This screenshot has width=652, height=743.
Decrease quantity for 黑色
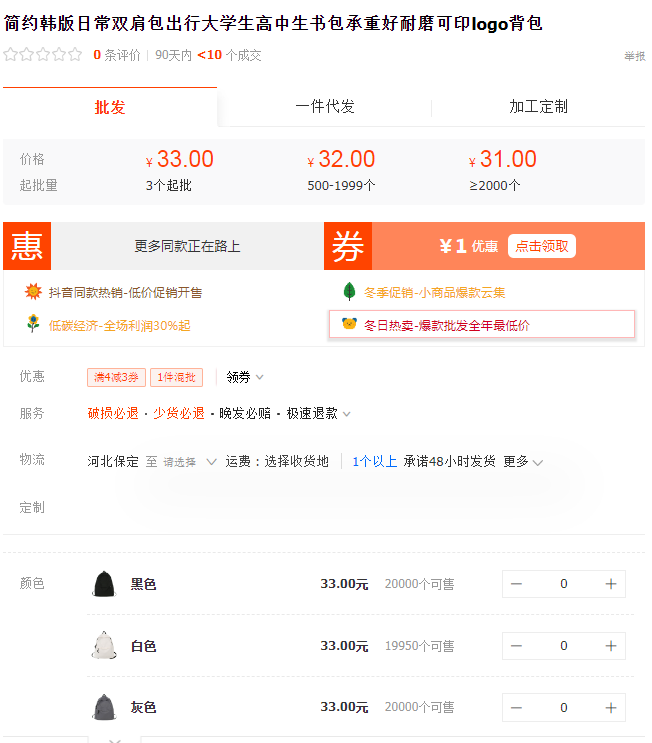point(516,584)
